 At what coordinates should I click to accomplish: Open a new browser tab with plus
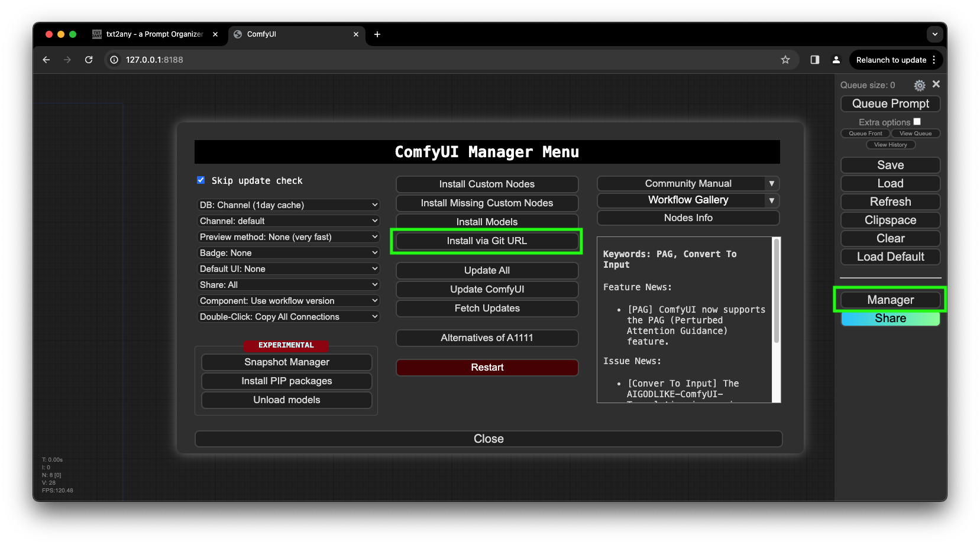pyautogui.click(x=377, y=34)
